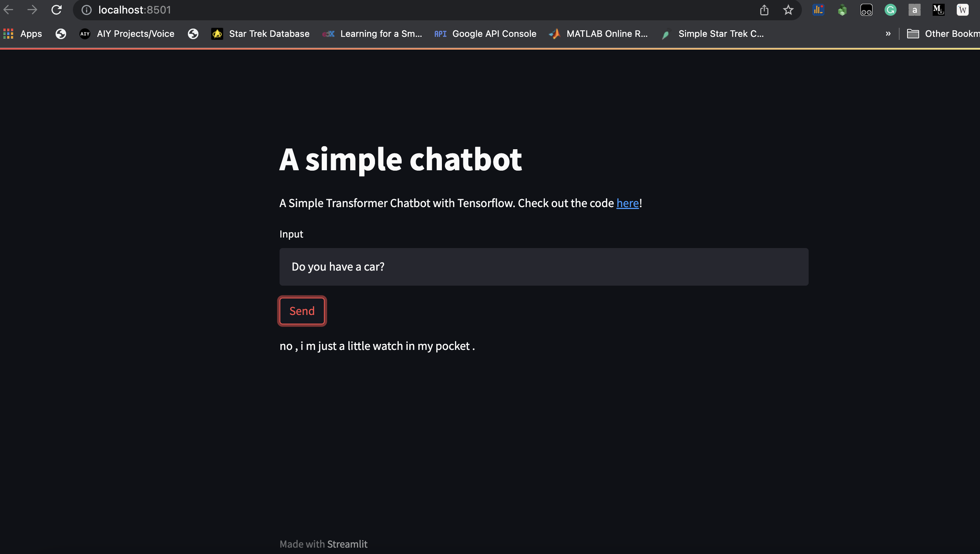The height and width of the screenshot is (554, 980).
Task: Click the site info icon in address bar
Action: pyautogui.click(x=86, y=10)
